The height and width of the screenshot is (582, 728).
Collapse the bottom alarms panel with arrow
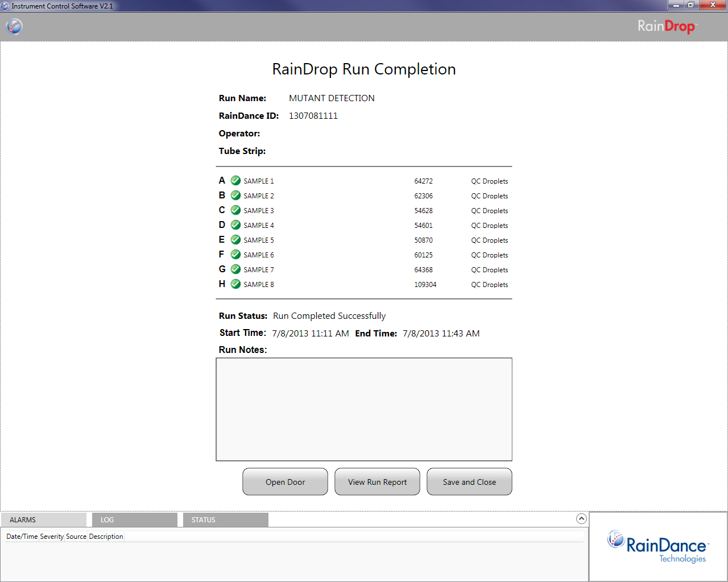tap(581, 518)
